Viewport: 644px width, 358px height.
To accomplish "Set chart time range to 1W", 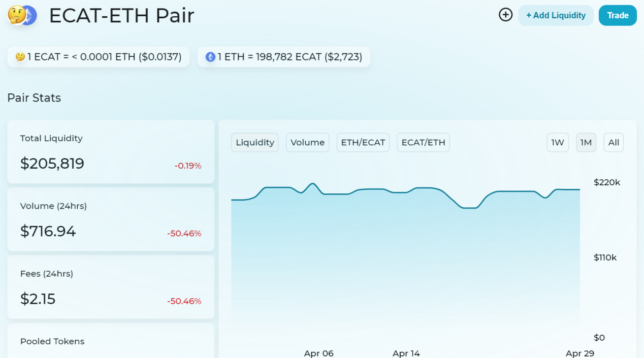I will coord(558,142).
